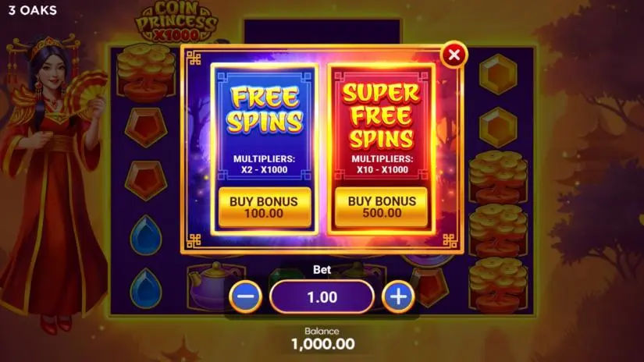
Task: Click the bet amount field showing 1.00
Action: tap(322, 296)
